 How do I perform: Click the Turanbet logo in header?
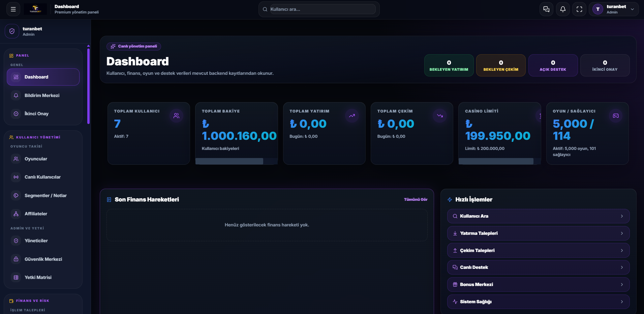click(x=35, y=9)
